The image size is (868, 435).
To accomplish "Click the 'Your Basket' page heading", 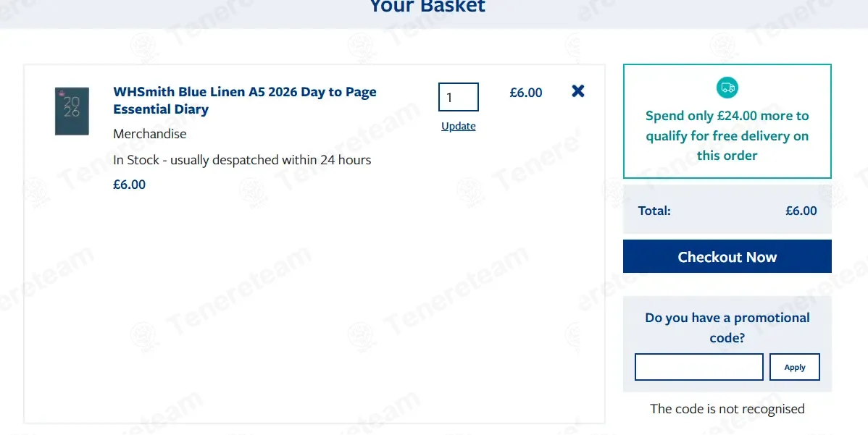I will point(427,7).
